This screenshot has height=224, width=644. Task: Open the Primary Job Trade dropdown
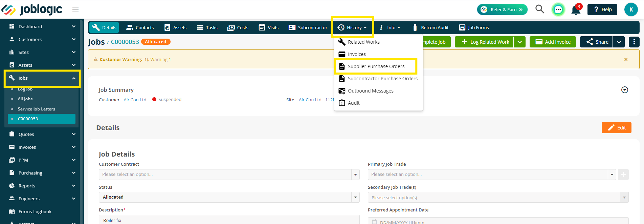(491, 175)
